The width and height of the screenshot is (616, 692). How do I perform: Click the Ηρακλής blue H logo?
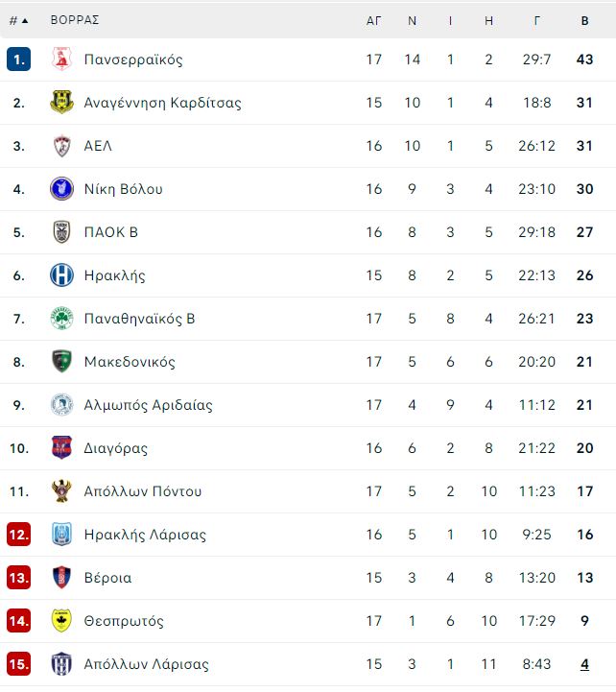61,275
